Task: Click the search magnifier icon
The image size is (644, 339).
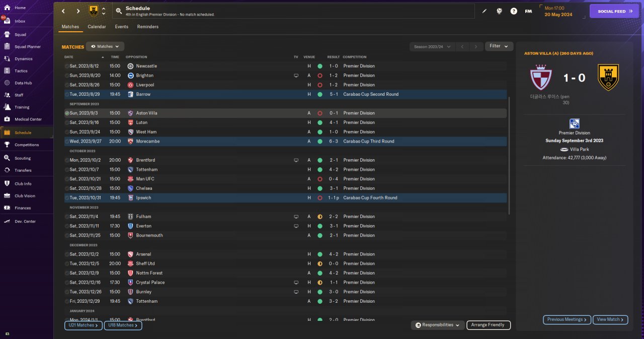Action: tap(118, 11)
